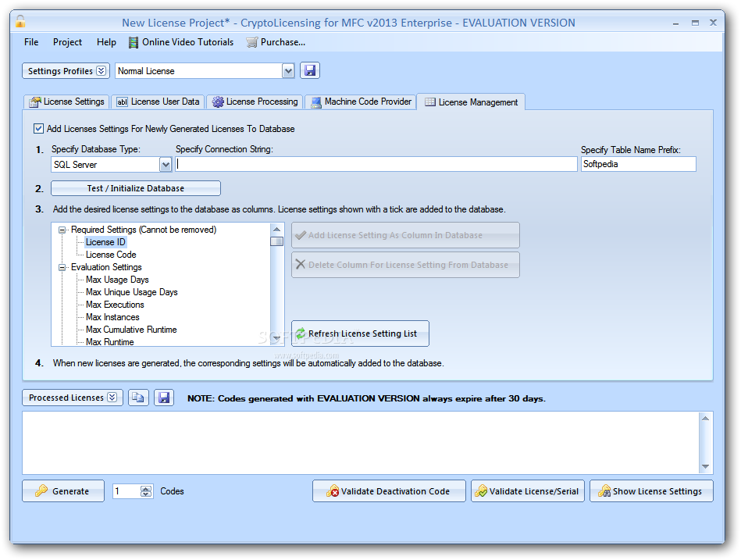Switch to the License Processing tab

(x=255, y=102)
